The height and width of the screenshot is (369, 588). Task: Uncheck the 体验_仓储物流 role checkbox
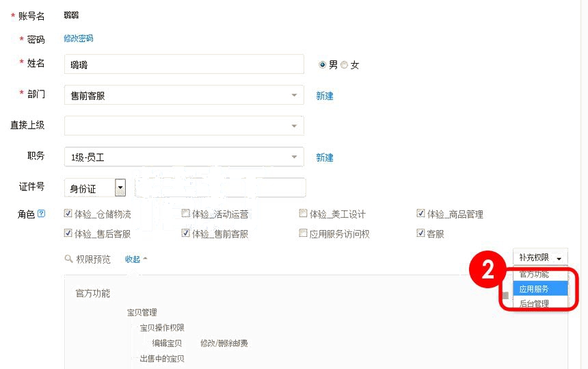(x=68, y=213)
